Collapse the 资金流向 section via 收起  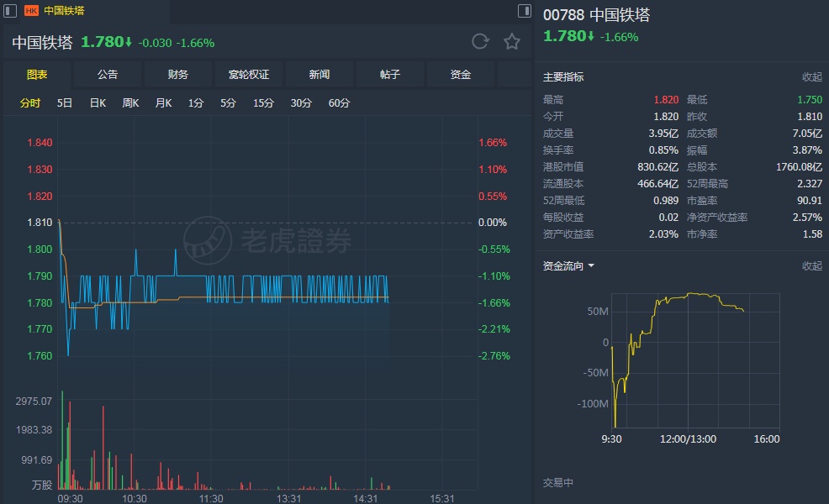coord(812,265)
